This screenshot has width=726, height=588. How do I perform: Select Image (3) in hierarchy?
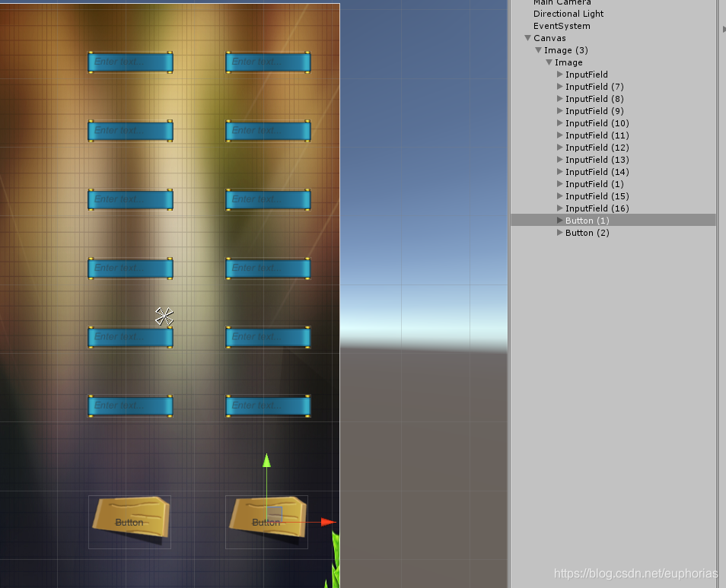(x=565, y=50)
